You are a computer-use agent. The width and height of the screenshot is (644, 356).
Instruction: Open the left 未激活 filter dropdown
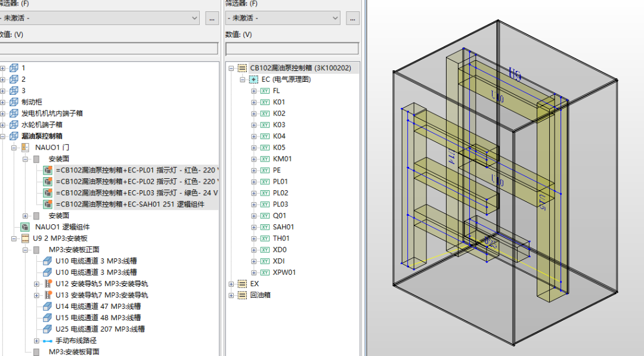[x=194, y=18]
